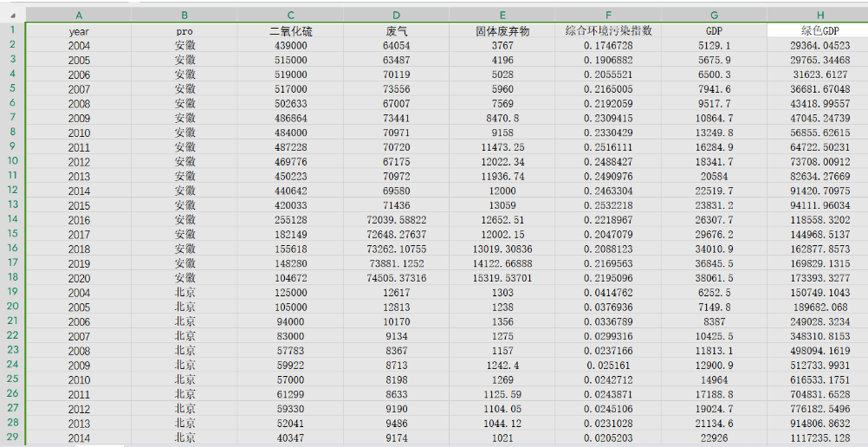Select cell containing 118558.3202

(x=818, y=219)
